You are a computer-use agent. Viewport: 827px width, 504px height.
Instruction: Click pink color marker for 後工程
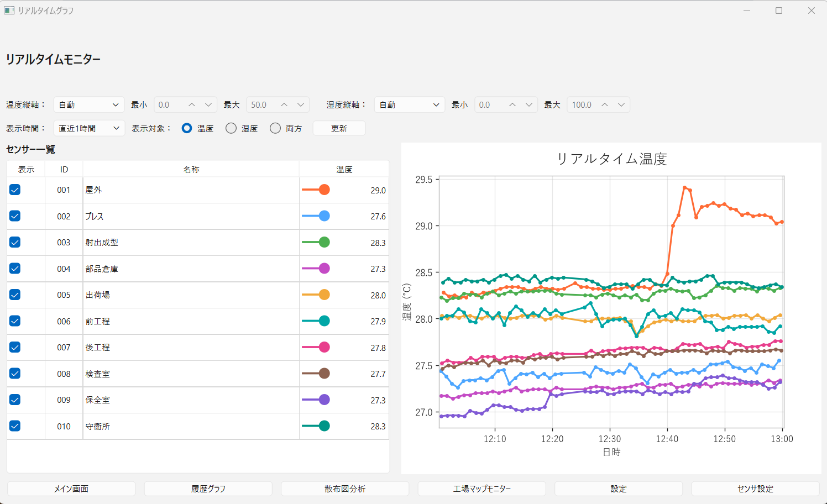324,347
